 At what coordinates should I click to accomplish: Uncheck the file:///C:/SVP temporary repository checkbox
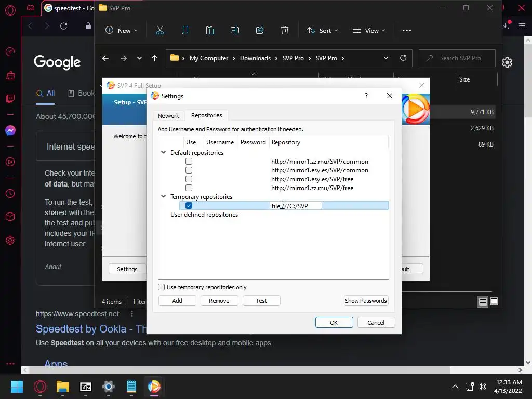189,206
